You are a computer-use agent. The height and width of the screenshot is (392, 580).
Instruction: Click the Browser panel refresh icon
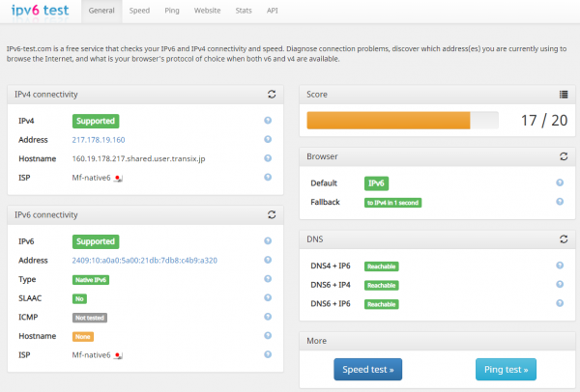[563, 155]
